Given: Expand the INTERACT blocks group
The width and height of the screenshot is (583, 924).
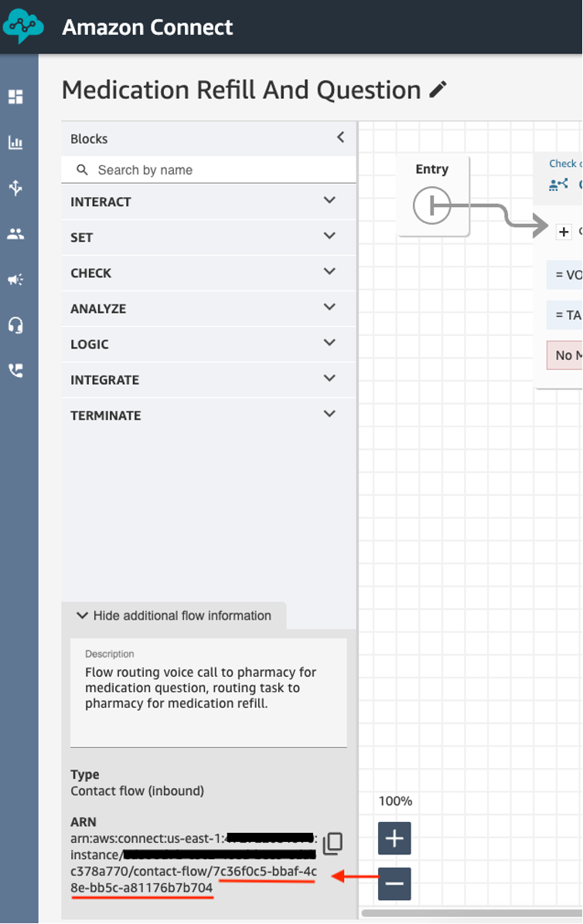Looking at the screenshot, I should tap(209, 202).
